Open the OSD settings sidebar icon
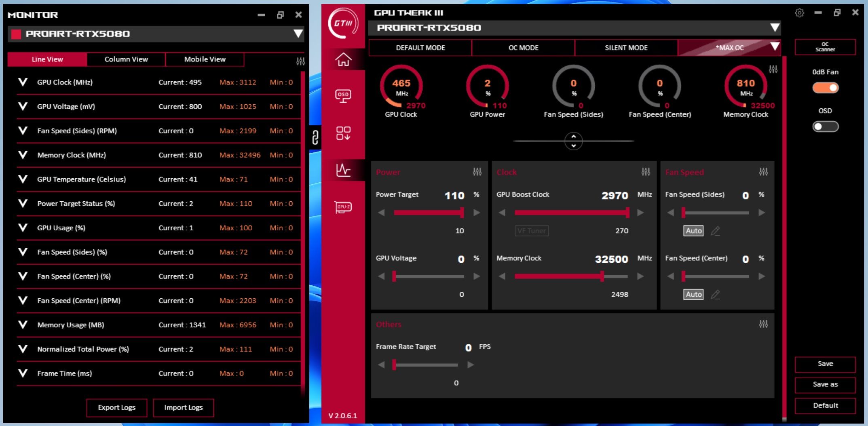Screen dimensions: 868x426 (x=343, y=96)
